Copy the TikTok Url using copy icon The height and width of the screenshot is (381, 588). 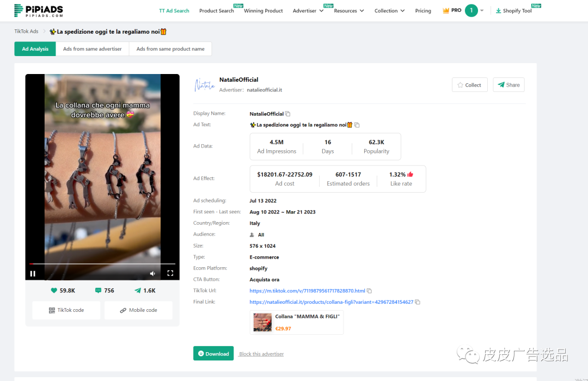pyautogui.click(x=369, y=291)
